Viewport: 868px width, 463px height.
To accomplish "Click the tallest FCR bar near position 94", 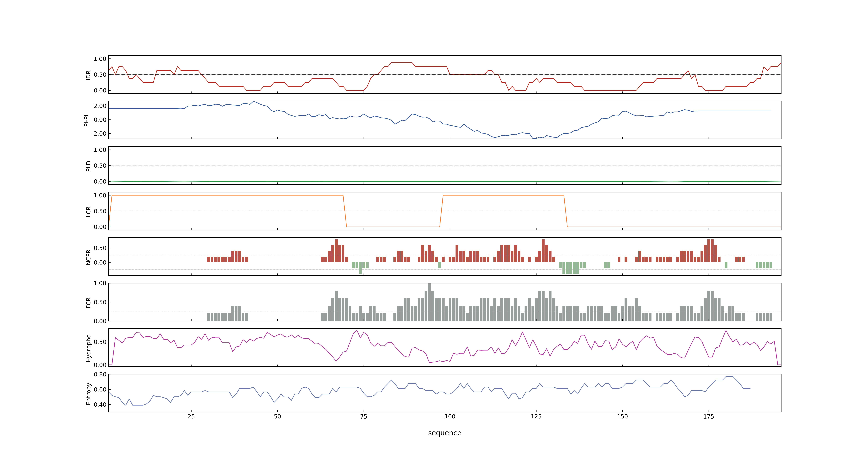I will pos(429,302).
